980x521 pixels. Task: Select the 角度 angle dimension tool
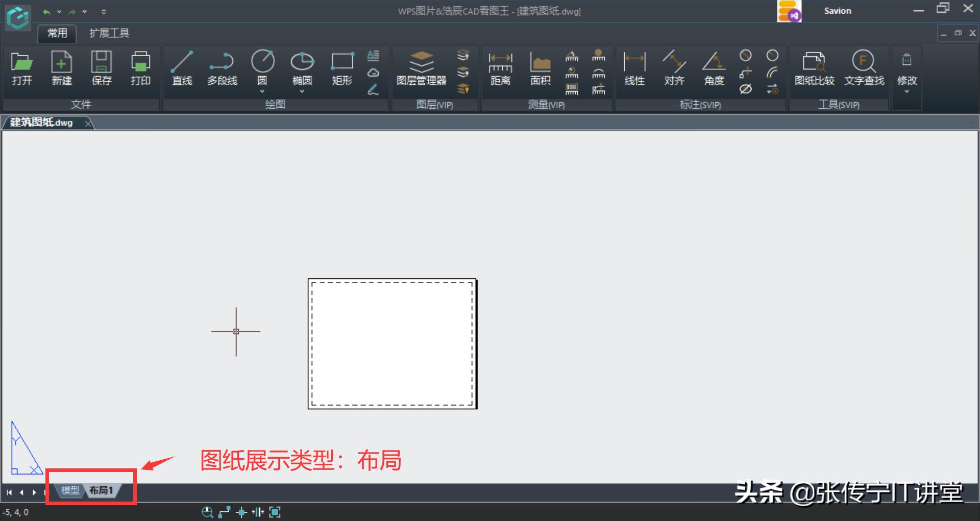pyautogui.click(x=713, y=68)
